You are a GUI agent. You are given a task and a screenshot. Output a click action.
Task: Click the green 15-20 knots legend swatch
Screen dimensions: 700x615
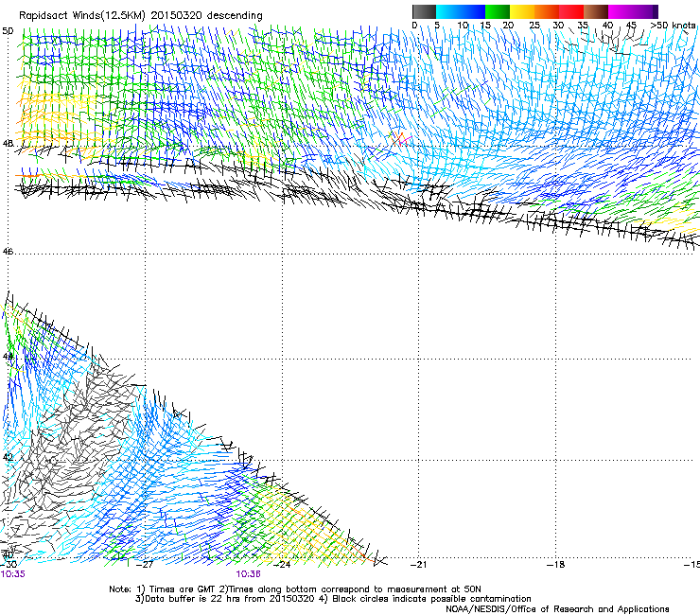[x=498, y=11]
